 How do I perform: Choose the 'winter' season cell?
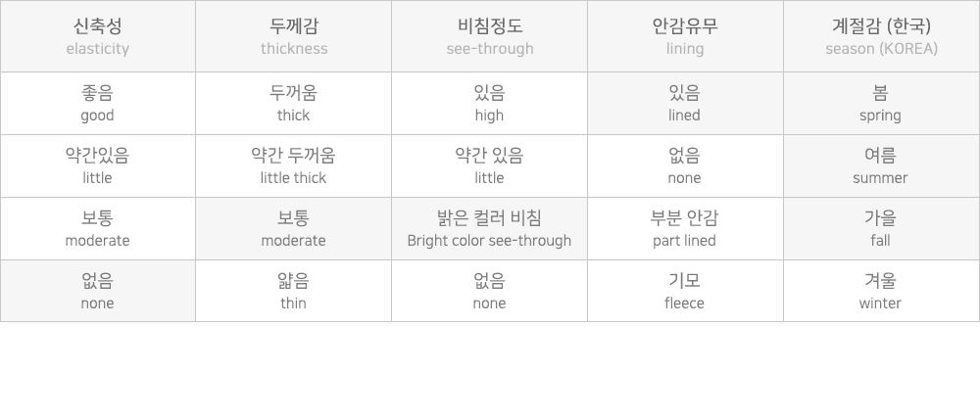[881, 291]
